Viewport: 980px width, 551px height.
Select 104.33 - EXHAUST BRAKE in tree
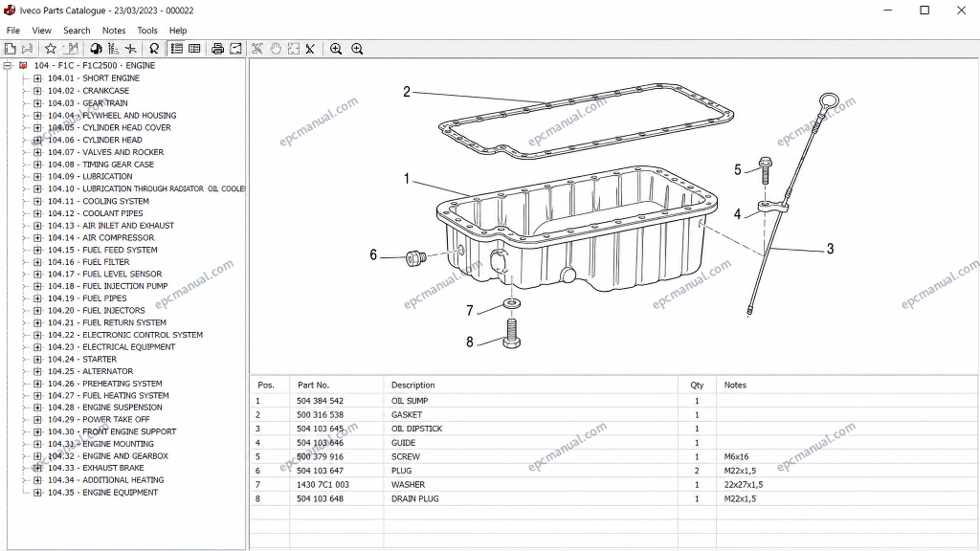coord(96,467)
